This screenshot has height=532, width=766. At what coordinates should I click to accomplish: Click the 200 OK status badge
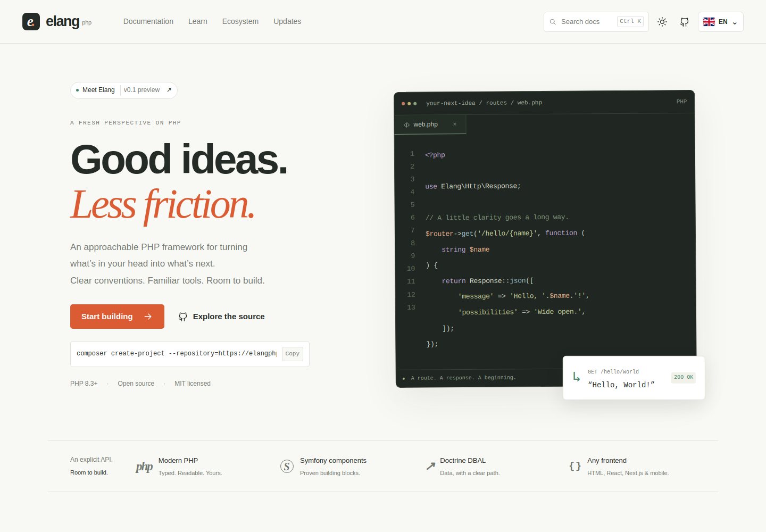[684, 377]
